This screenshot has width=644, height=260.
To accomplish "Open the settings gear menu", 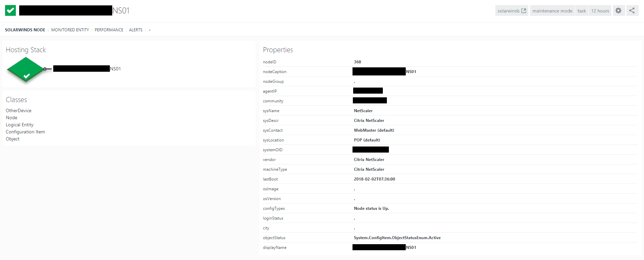I will tap(618, 10).
